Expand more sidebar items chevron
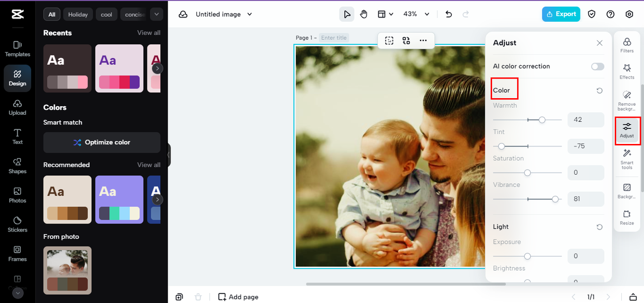644x303 pixels. coord(18,292)
